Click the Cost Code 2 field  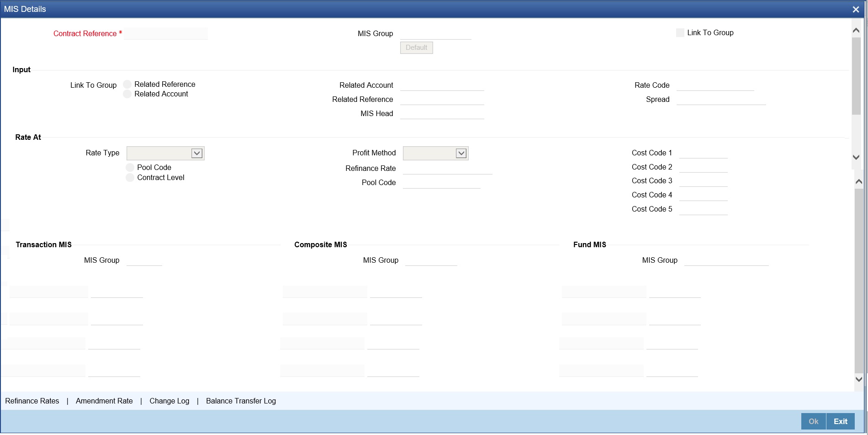pyautogui.click(x=704, y=167)
